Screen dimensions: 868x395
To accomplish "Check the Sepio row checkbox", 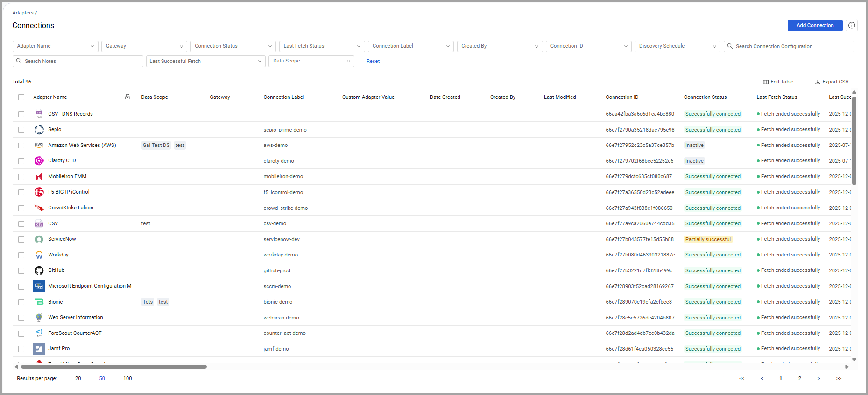I will coord(21,130).
